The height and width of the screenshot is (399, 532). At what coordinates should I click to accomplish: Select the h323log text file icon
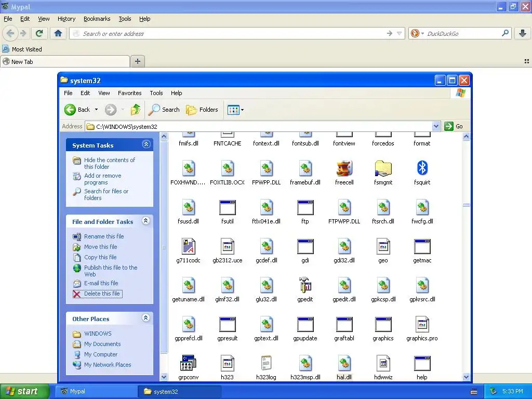tap(266, 363)
